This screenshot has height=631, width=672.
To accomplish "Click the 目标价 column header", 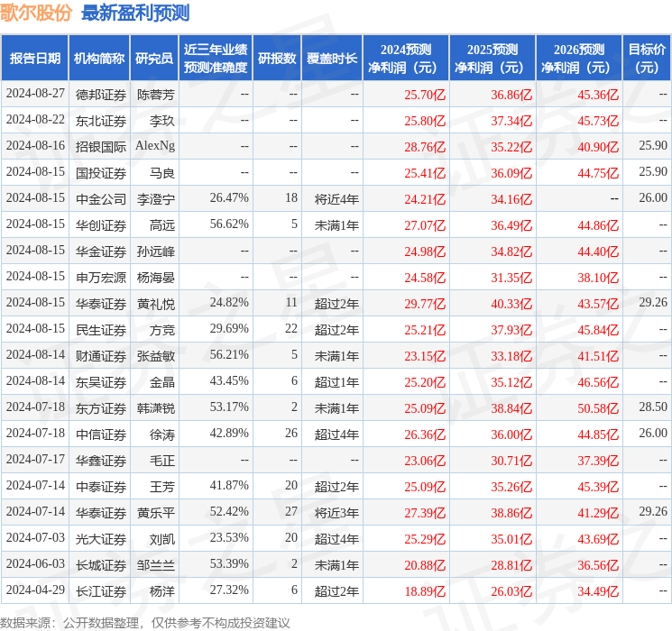I will pyautogui.click(x=646, y=59).
